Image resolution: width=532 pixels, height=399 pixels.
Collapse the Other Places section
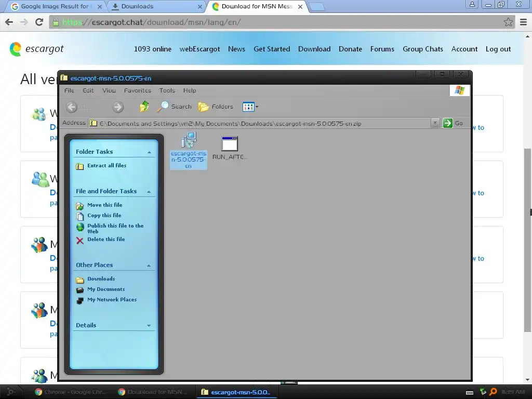tap(149, 265)
